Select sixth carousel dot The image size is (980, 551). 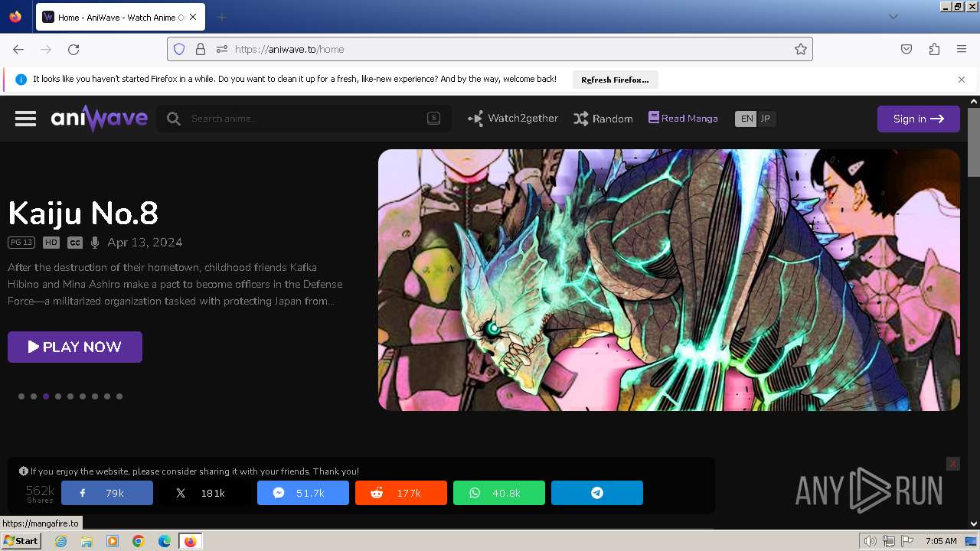click(83, 396)
